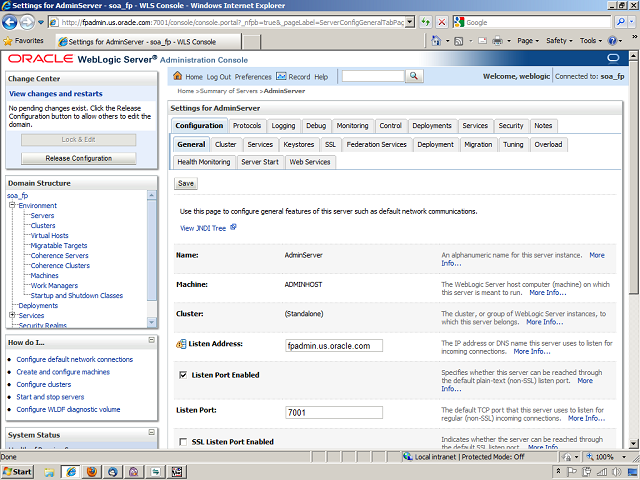The height and width of the screenshot is (480, 640).
Task: Click the Home icon in console toolbar
Action: (x=178, y=77)
